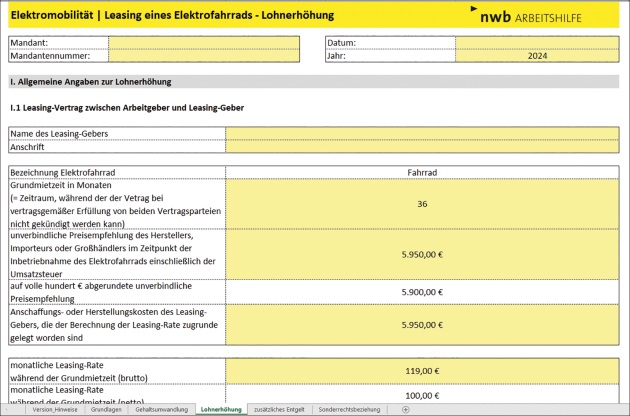
Task: Click the gross leasing rate cell 119,00 €
Action: pos(421,369)
